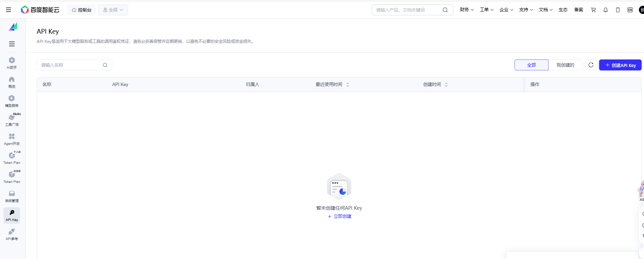Open 系统管理 in the sidebar

[x=12, y=196]
